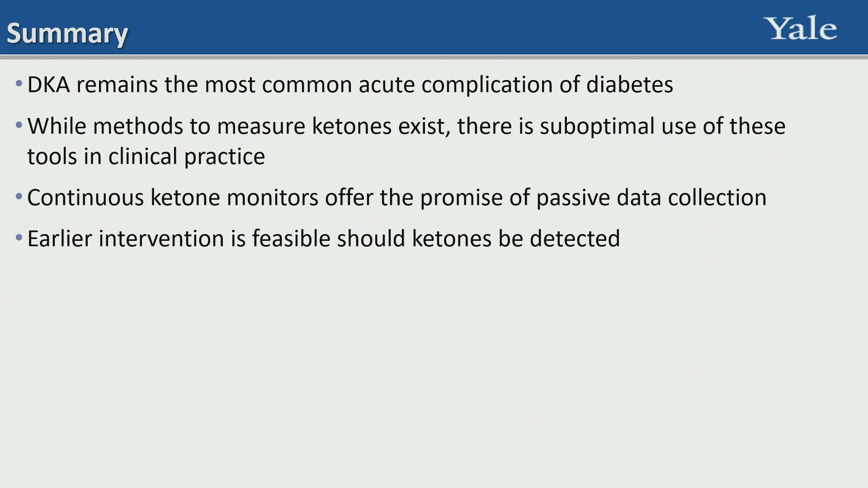868x488 pixels.
Task: Click the word suboptimal in second bullet
Action: 597,127
